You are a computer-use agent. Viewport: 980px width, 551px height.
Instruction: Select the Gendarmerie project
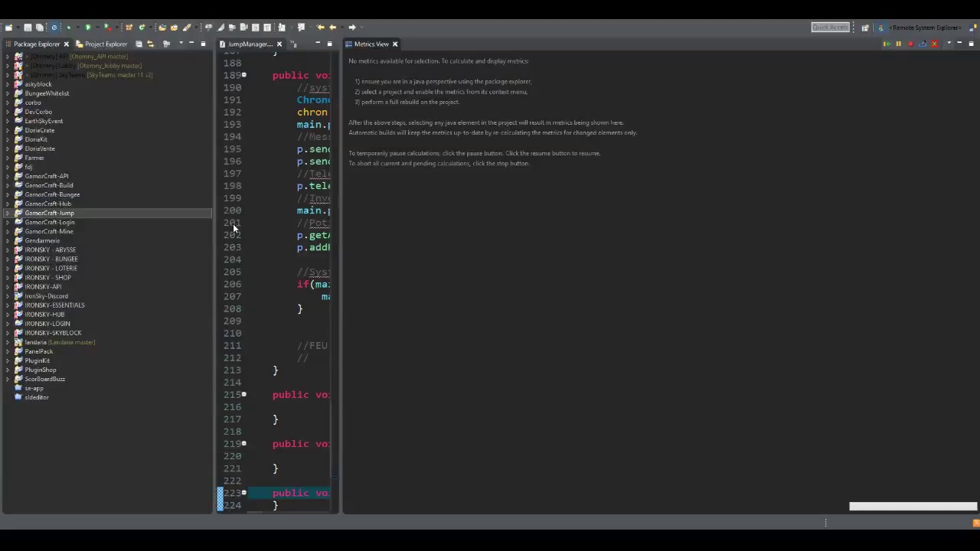(x=41, y=240)
